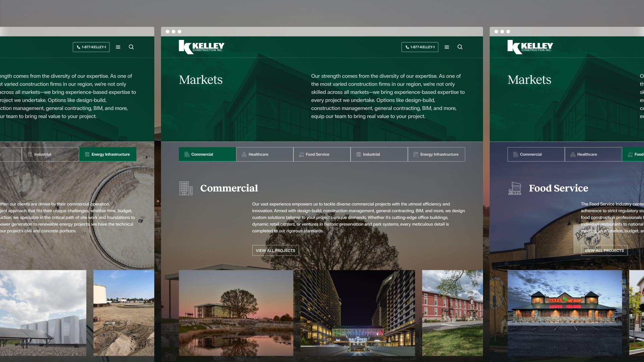Select the Commercial tab in the right window
This screenshot has width=644, height=362.
536,154
